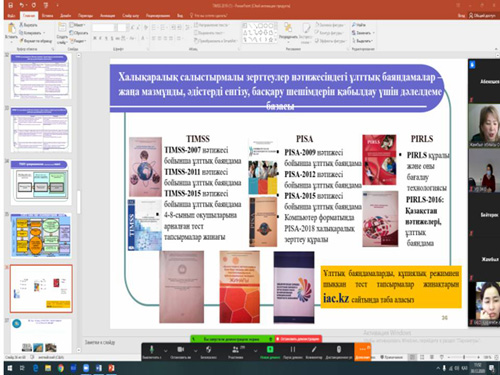Select the highlighted slide 36 thumbnail

coord(41,289)
